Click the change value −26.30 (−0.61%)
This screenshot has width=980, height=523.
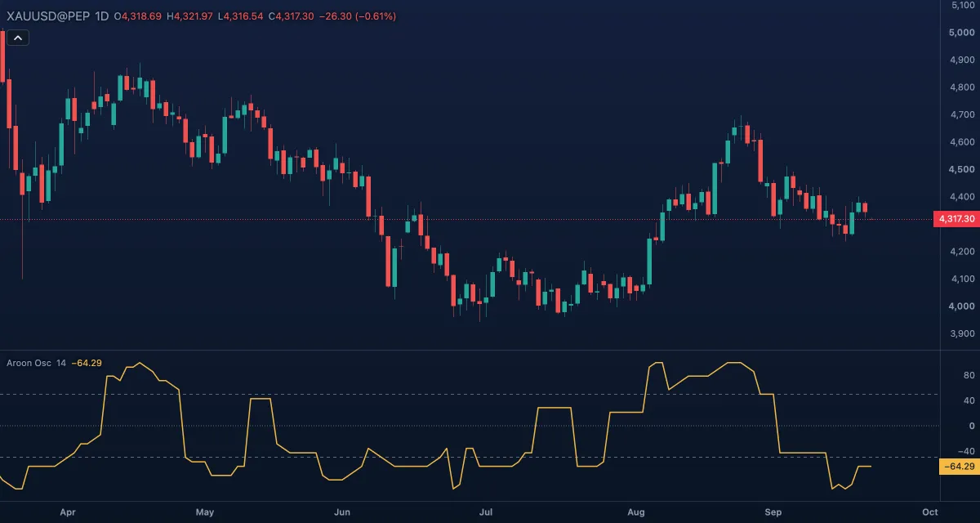[358, 16]
